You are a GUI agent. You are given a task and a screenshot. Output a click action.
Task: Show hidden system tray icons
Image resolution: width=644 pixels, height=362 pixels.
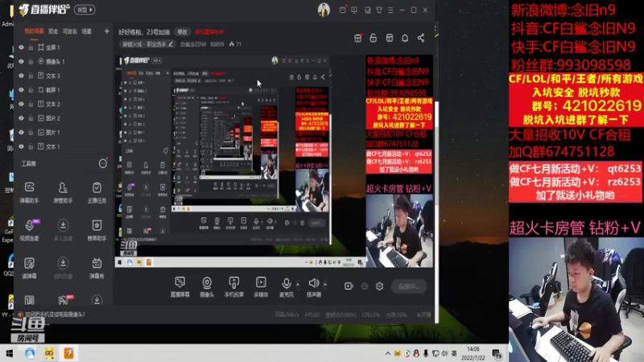click(388, 353)
